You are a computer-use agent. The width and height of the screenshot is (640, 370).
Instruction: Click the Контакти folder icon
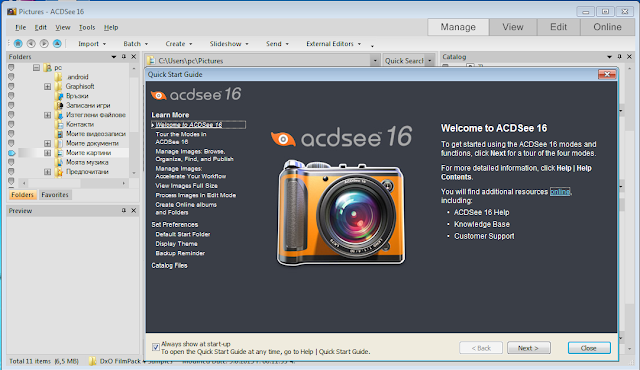[x=59, y=124]
